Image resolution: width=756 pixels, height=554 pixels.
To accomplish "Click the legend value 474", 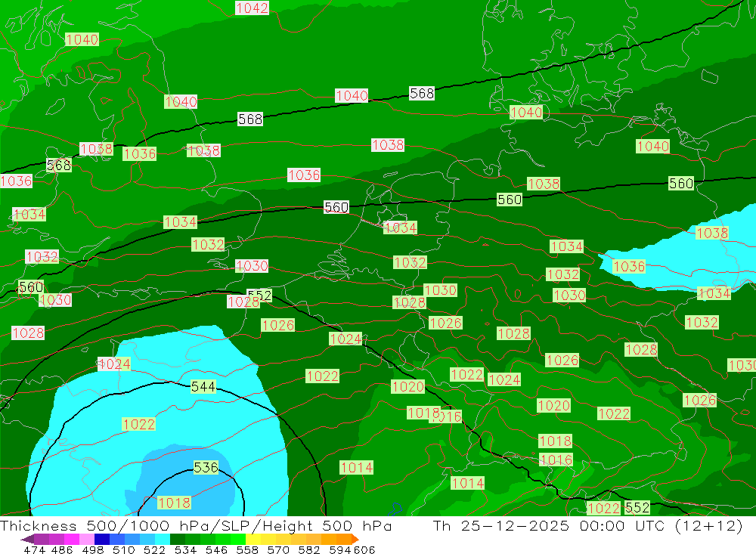I will (35, 549).
